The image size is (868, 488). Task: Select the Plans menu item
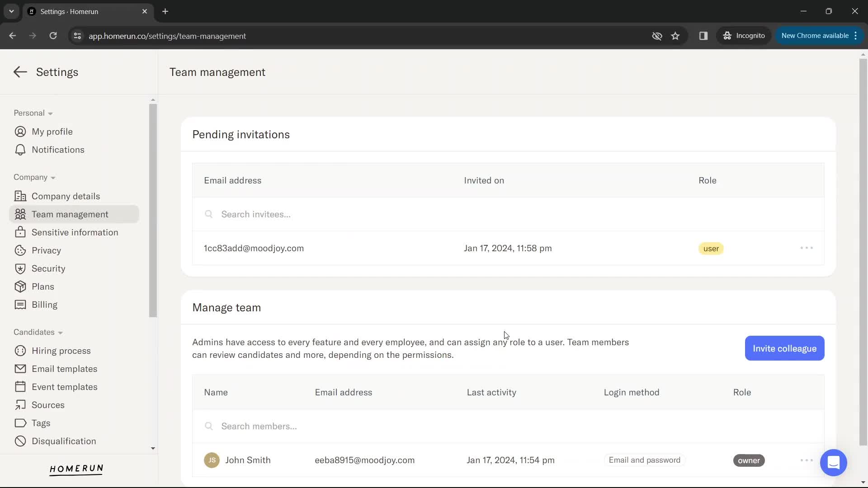[x=43, y=286]
